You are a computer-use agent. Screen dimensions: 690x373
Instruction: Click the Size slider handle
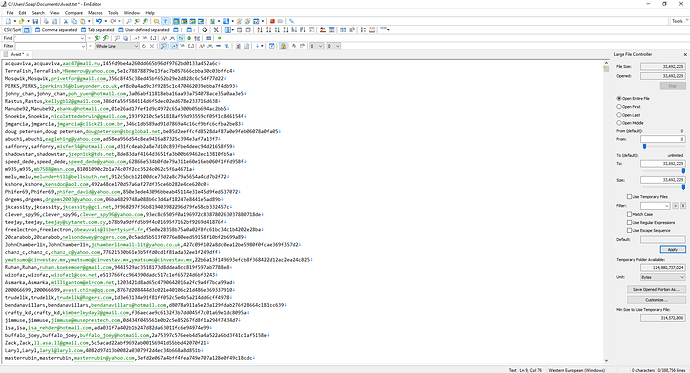683,187
